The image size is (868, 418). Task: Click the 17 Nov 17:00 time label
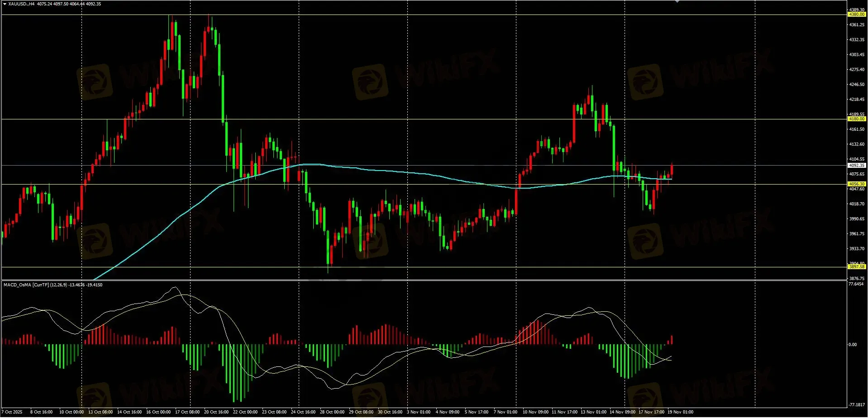(651, 412)
